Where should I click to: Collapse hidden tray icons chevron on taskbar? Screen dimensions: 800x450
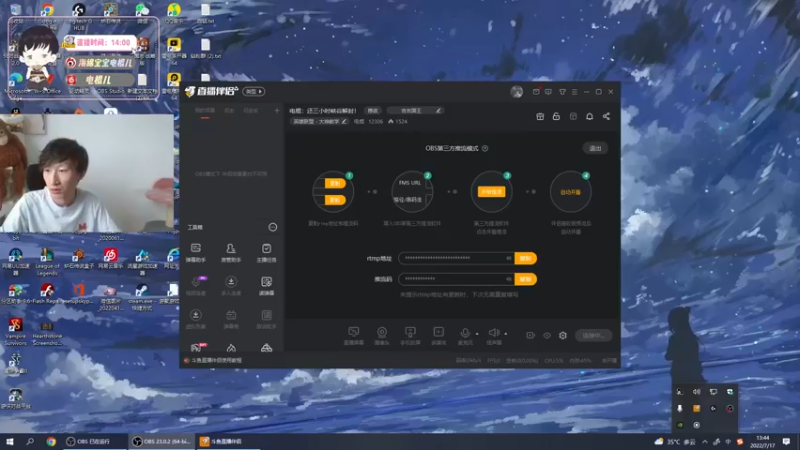[705, 441]
